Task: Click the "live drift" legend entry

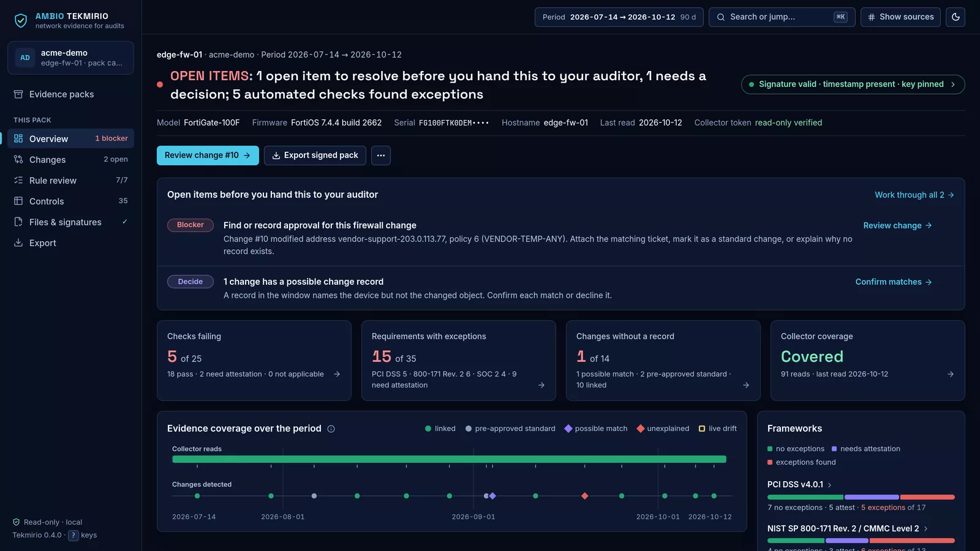Action: click(x=718, y=429)
